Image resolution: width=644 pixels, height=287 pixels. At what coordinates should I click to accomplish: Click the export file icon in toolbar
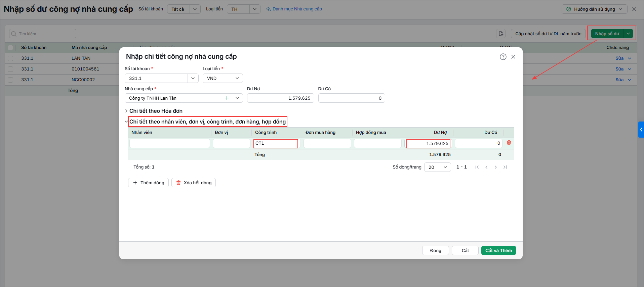point(501,34)
